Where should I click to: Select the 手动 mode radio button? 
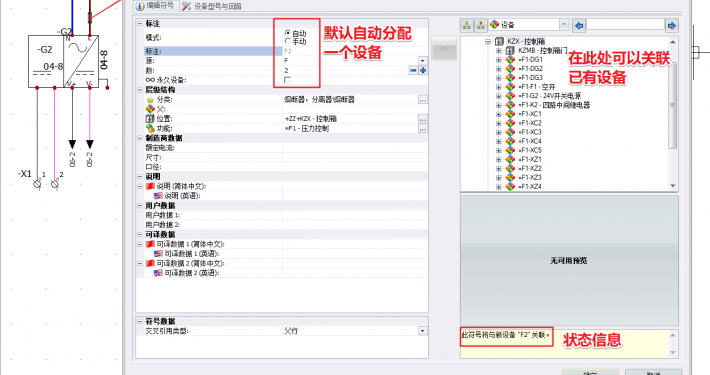287,41
